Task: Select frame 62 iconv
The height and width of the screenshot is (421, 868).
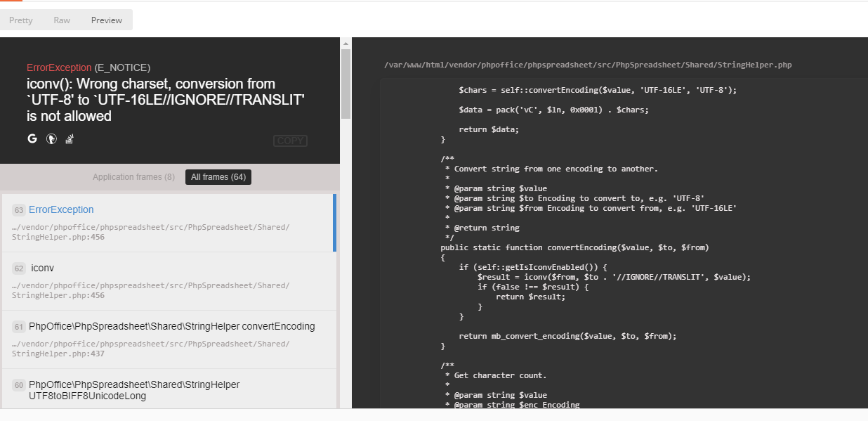Action: 42,268
